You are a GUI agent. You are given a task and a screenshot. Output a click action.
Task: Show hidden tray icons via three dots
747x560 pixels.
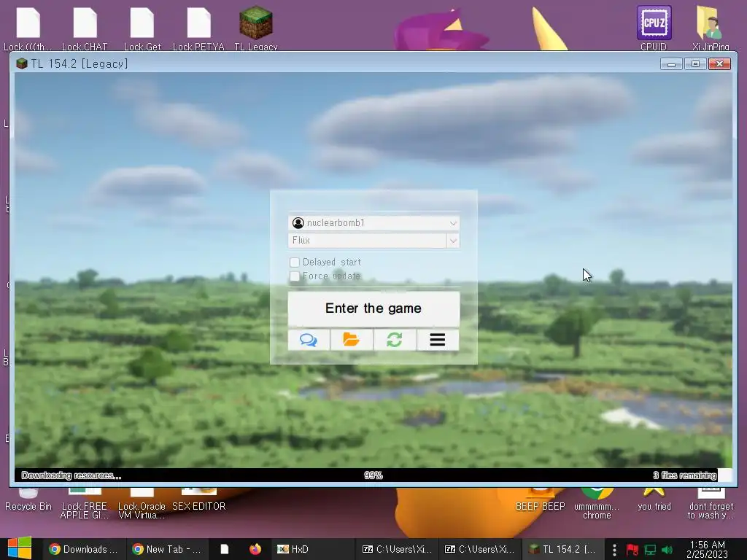[614, 550]
